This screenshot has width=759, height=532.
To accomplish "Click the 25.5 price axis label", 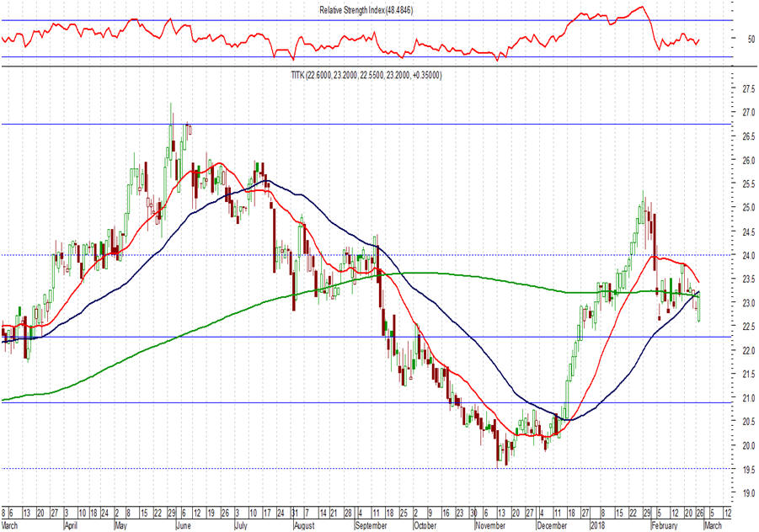I will point(748,184).
